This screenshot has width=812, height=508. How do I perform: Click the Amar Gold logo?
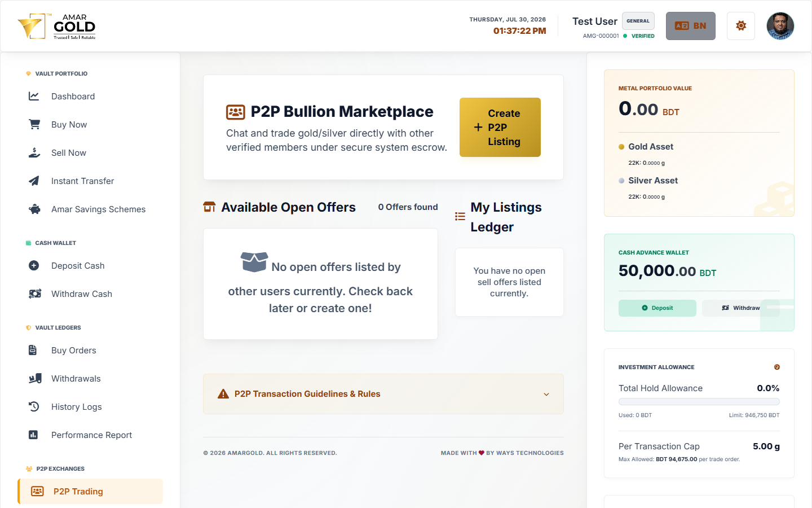(57, 27)
